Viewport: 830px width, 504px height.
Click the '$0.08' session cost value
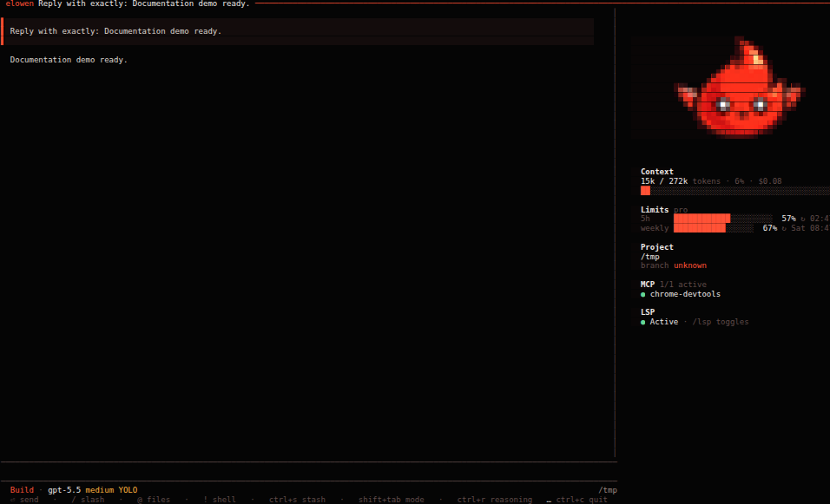pyautogui.click(x=769, y=181)
